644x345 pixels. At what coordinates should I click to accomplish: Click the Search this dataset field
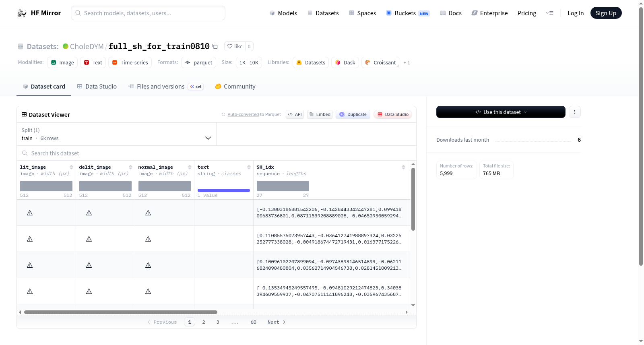click(217, 153)
